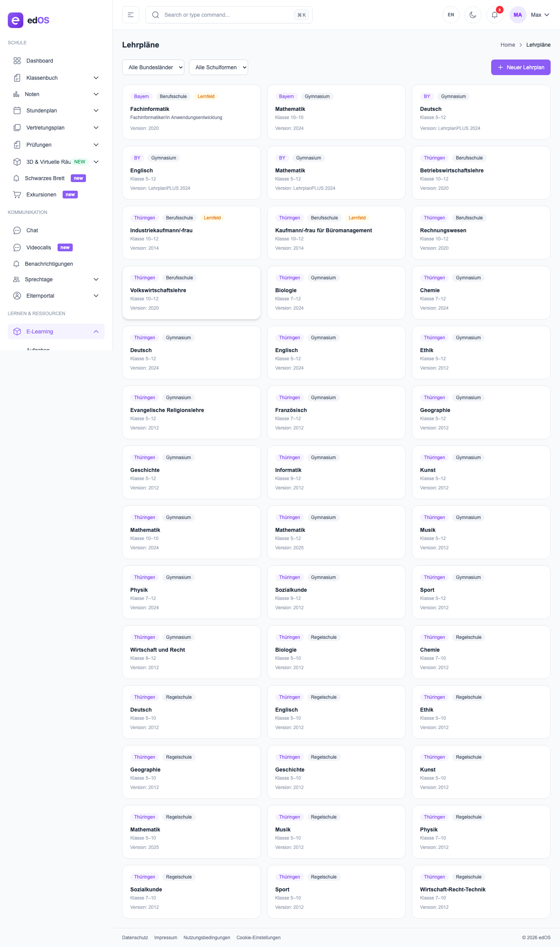The height and width of the screenshot is (947, 560).
Task: Open the Alle Schulformen filter
Action: click(219, 67)
